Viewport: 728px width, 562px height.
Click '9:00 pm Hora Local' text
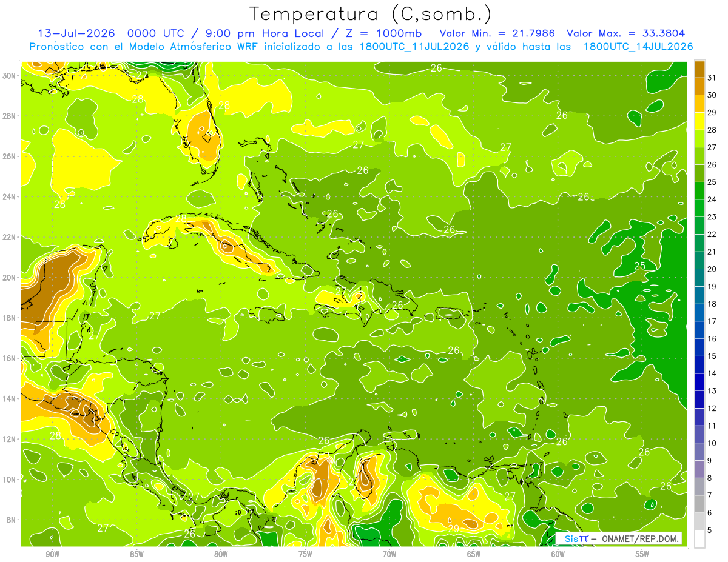point(266,33)
